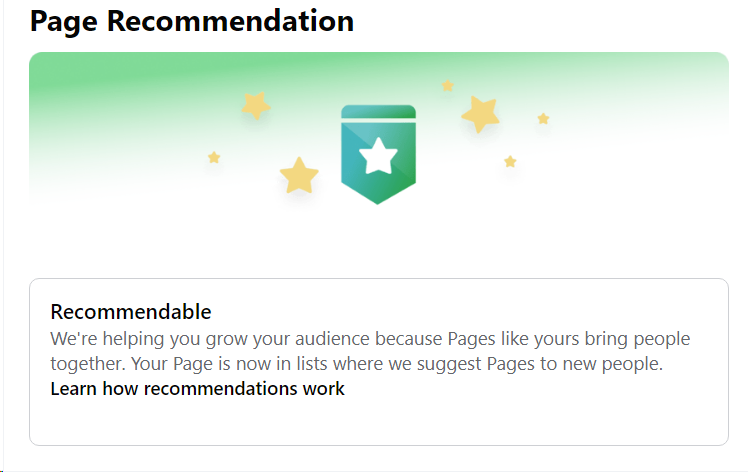The height and width of the screenshot is (472, 748).
Task: Click the tiny star farthest right in banner
Action: (x=543, y=118)
